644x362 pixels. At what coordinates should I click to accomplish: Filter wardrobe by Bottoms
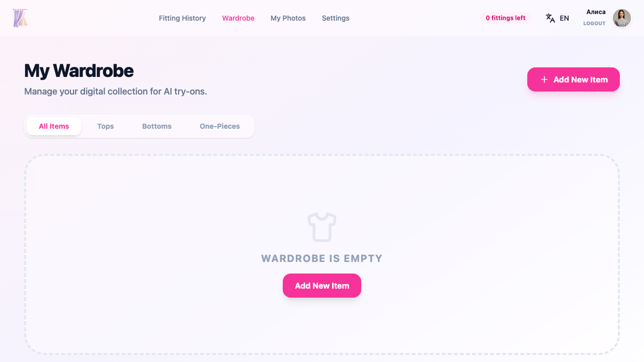coord(156,126)
